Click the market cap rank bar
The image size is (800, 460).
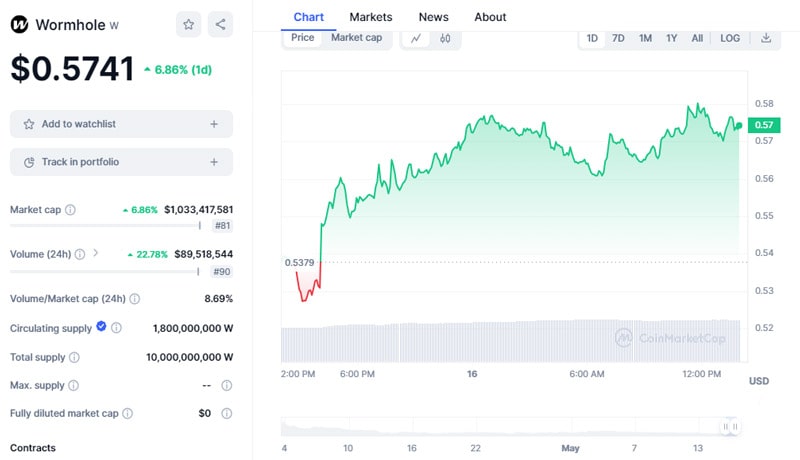click(105, 225)
